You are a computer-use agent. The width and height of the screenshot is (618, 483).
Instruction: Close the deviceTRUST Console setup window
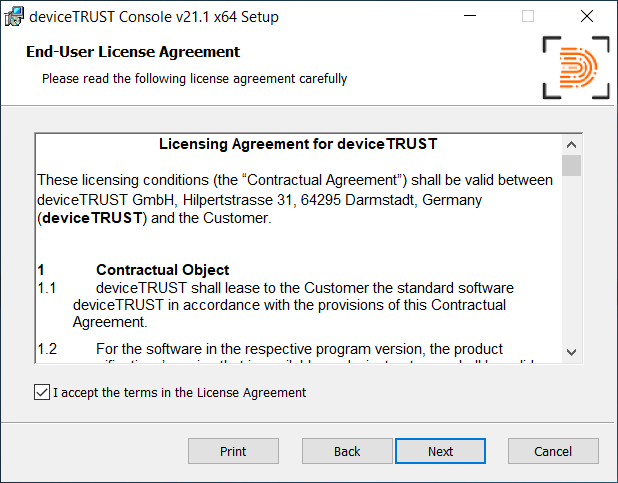click(586, 17)
